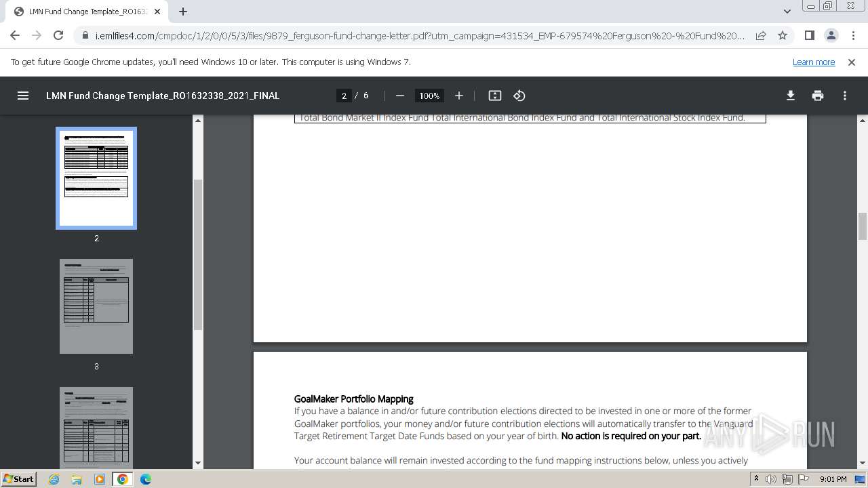
Task: Click the address bar URL
Action: tap(420, 35)
